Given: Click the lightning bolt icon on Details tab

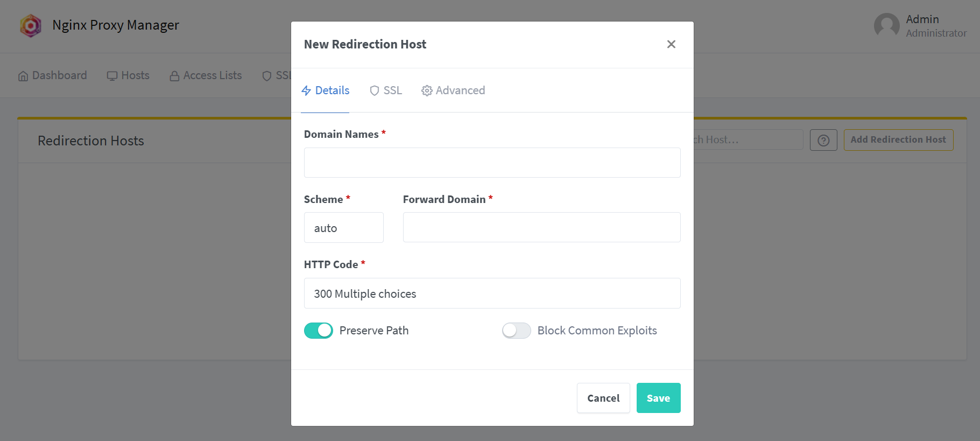Looking at the screenshot, I should coord(306,90).
